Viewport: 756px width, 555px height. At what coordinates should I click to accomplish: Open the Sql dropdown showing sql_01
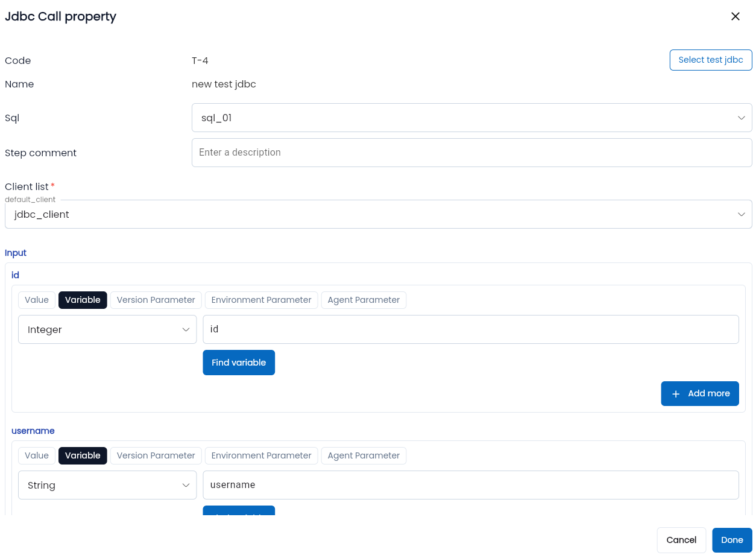click(x=471, y=118)
